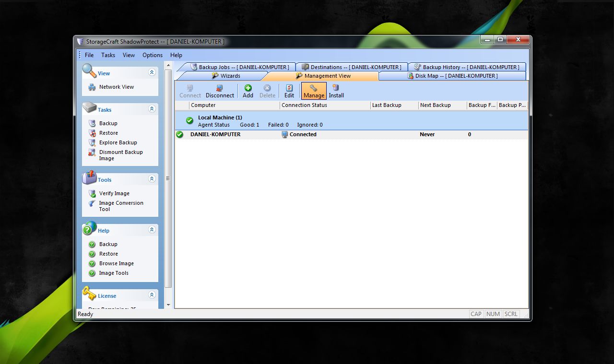Viewport: 614px width, 364px height.
Task: Click the Ready status bar text
Action: (85, 314)
